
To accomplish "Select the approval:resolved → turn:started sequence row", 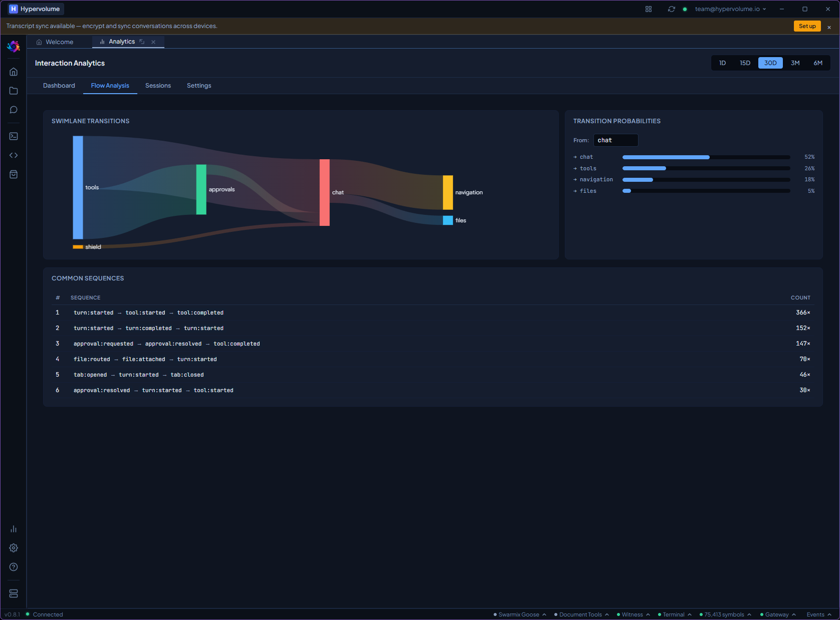I will point(433,390).
